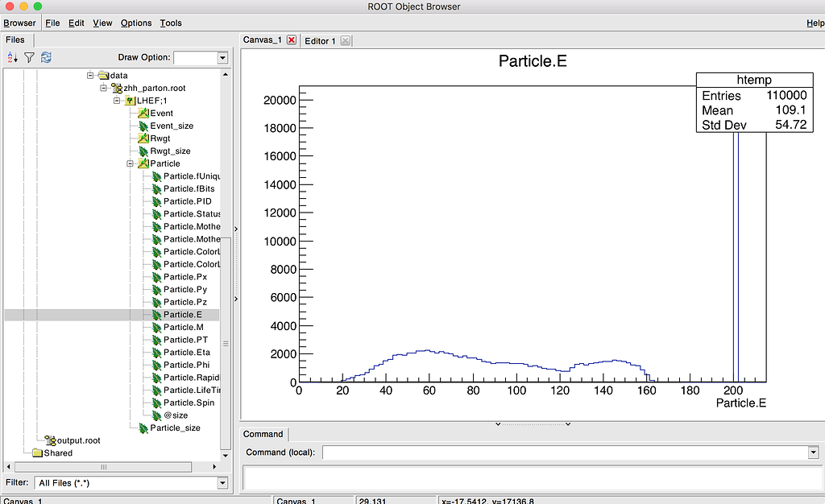Screen dimensions: 825x504
Task: Open the file Filter dropdown
Action: [222, 483]
